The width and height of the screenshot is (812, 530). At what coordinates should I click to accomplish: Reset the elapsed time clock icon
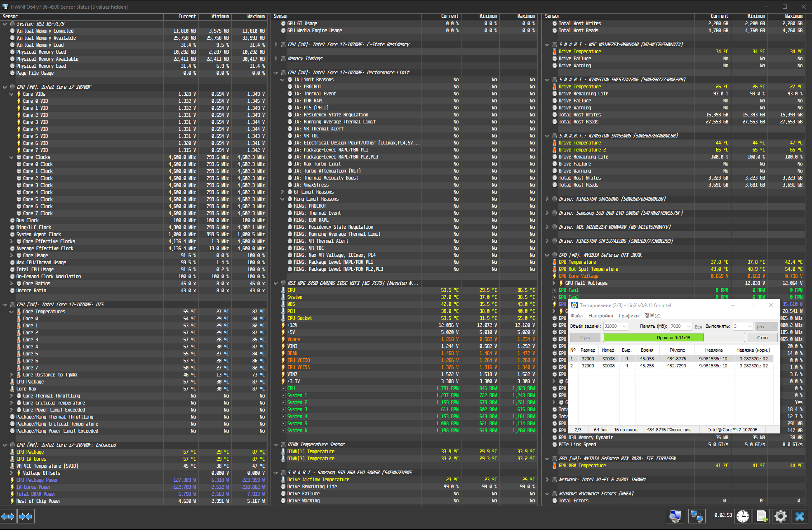click(742, 516)
